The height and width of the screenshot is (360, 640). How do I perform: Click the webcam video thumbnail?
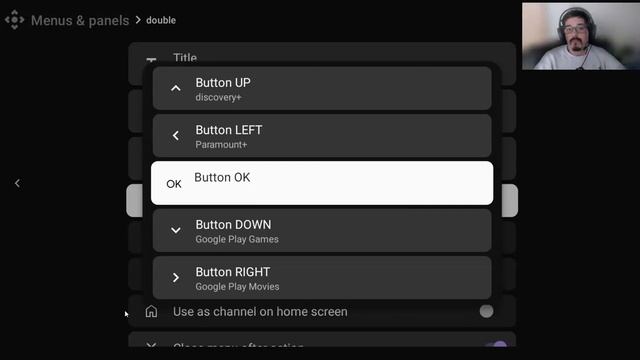click(x=581, y=36)
